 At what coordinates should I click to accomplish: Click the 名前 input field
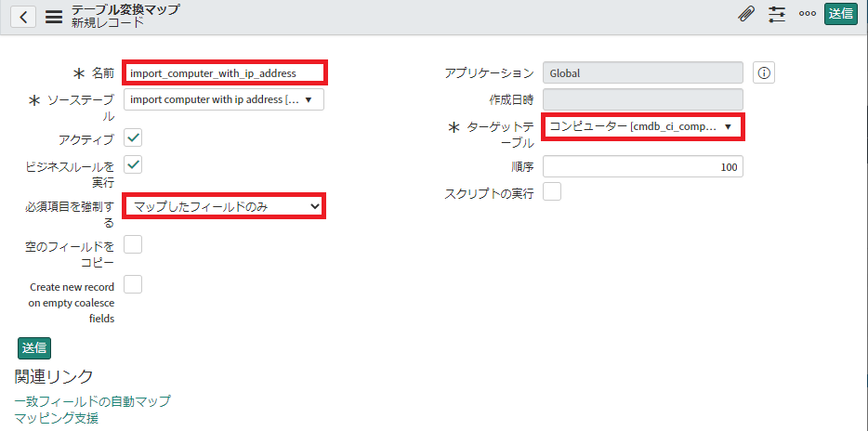tap(224, 72)
